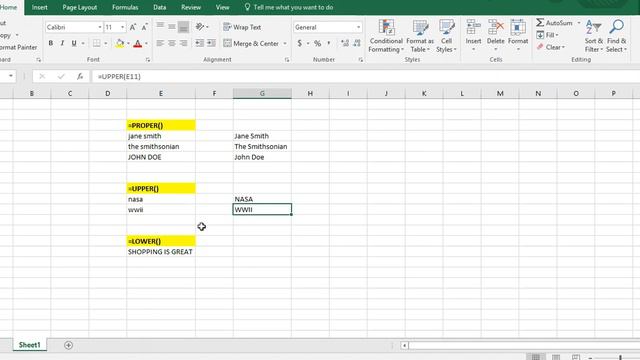Open the Insert tab

pyautogui.click(x=40, y=7)
